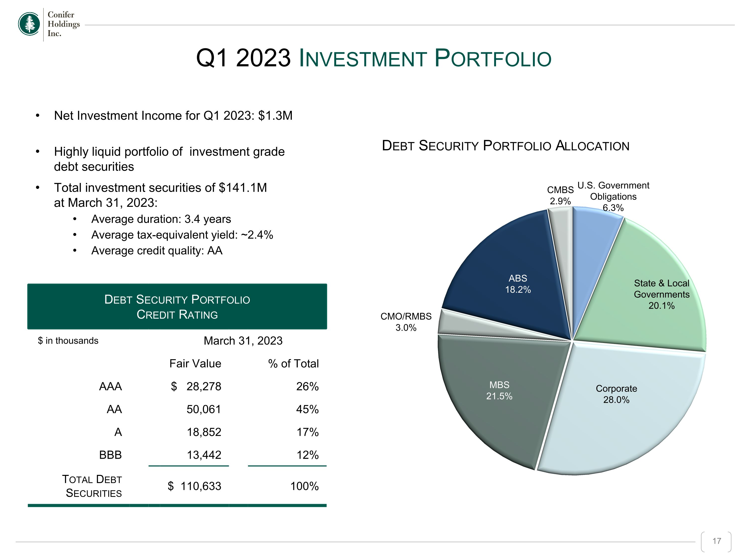Click the Conifer Holdings Inc. name text
The height and width of the screenshot is (560, 747).
(x=63, y=24)
